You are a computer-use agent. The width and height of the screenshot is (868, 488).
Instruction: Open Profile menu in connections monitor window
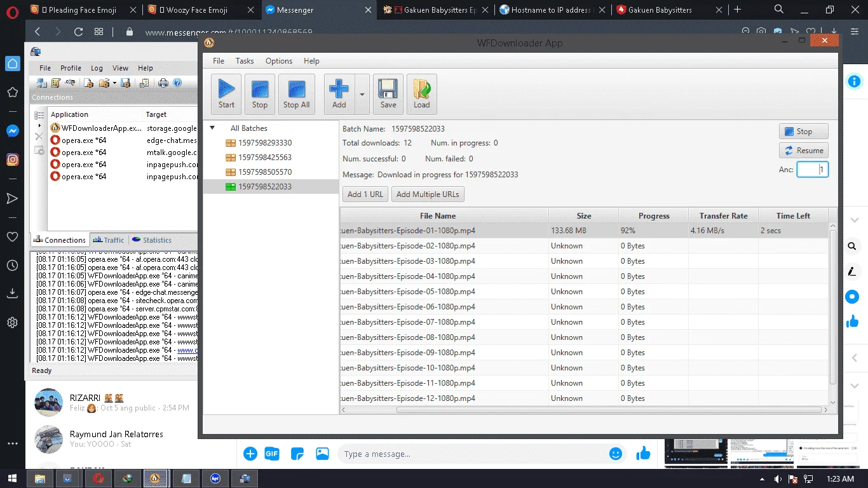tap(71, 68)
